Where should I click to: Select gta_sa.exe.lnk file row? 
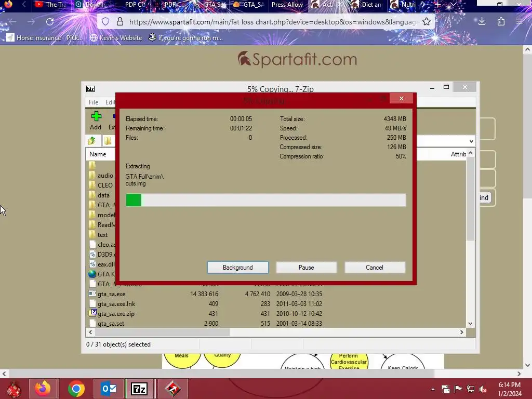pyautogui.click(x=206, y=303)
